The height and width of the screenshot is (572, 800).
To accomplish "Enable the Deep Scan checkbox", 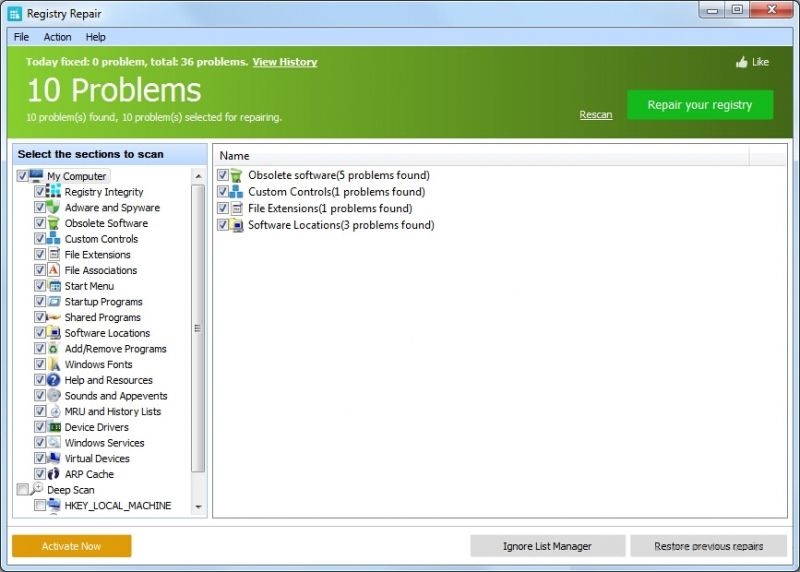I will pos(23,490).
